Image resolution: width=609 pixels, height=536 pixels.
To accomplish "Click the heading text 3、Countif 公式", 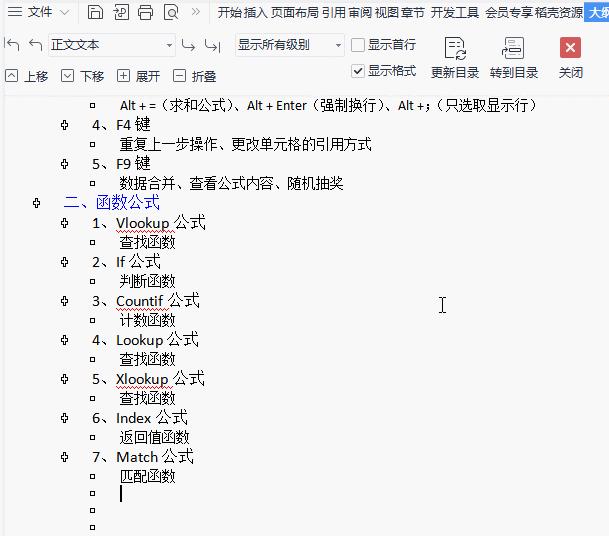I will (146, 301).
